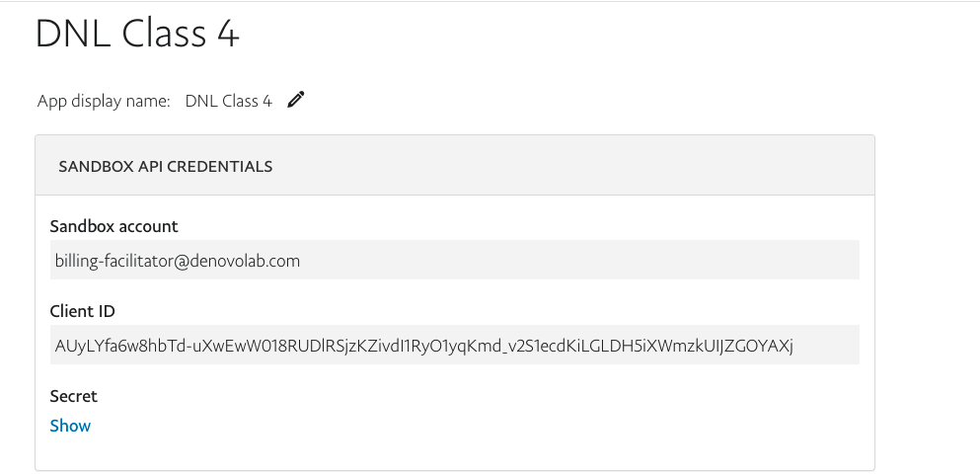Edit the app display name with pencil icon

296,100
